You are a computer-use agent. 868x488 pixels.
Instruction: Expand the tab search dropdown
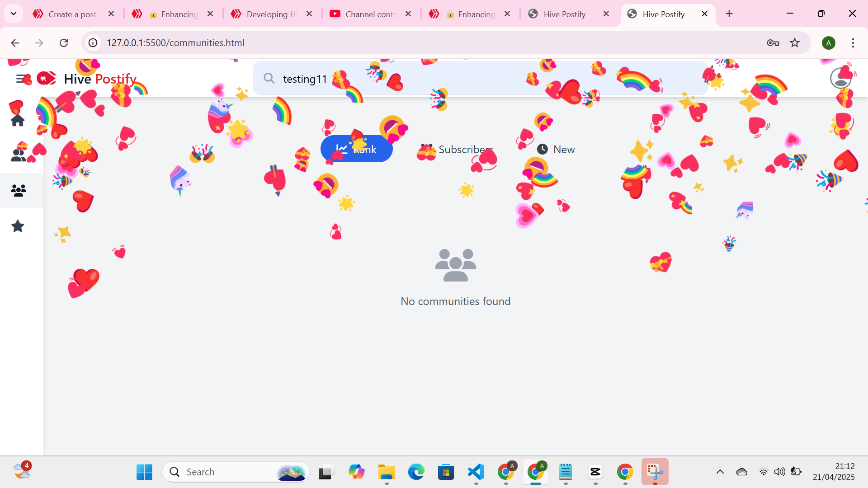(x=14, y=14)
